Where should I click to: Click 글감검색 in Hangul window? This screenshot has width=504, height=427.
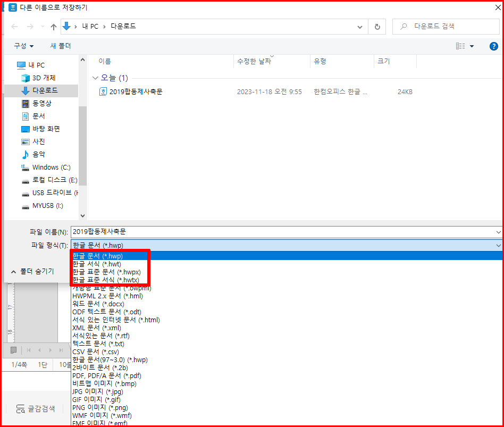pos(36,409)
